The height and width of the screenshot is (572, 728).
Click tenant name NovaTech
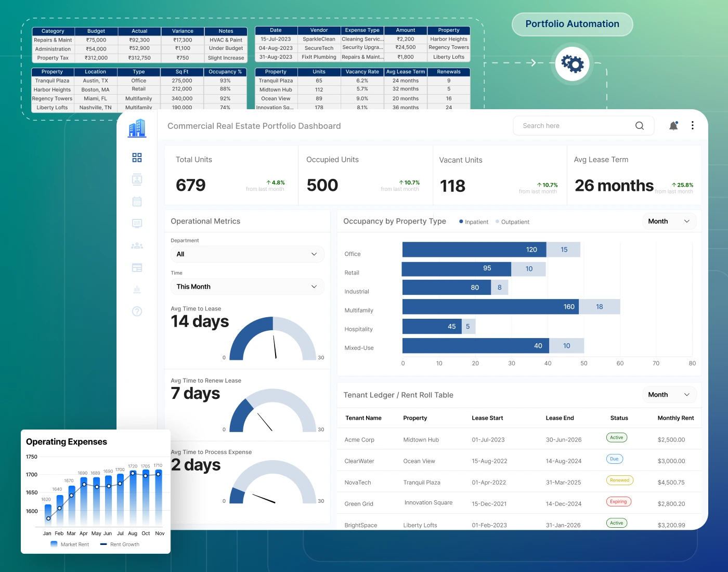358,483
